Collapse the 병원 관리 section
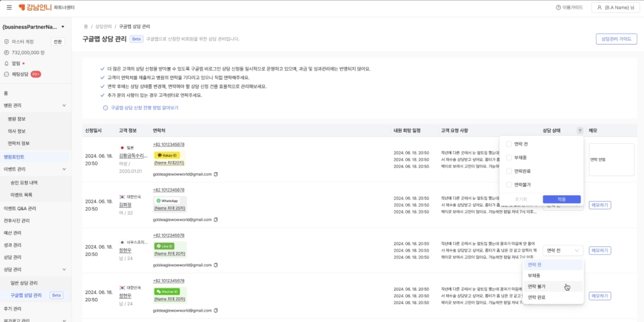Image resolution: width=644 pixels, height=322 pixels. coord(64,105)
